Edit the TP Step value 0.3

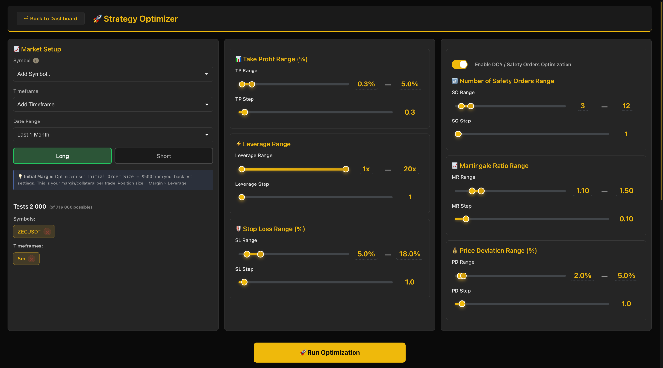point(409,112)
